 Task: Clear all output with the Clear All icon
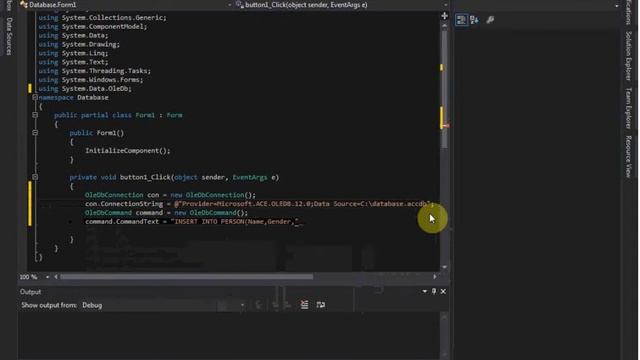click(304, 304)
